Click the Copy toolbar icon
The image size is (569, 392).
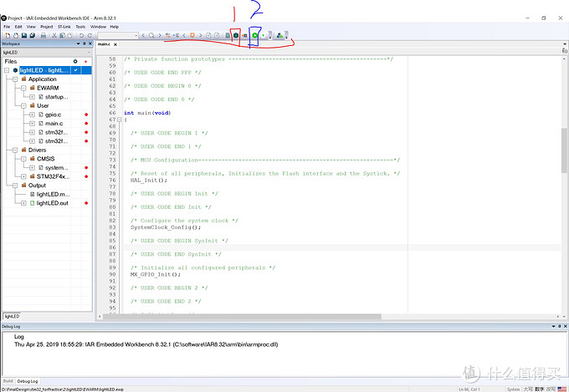point(62,36)
